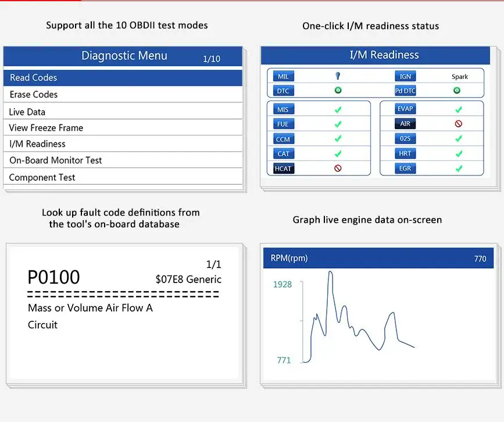Click the HCAT monitor badge
This screenshot has height=426, width=504.
(284, 169)
